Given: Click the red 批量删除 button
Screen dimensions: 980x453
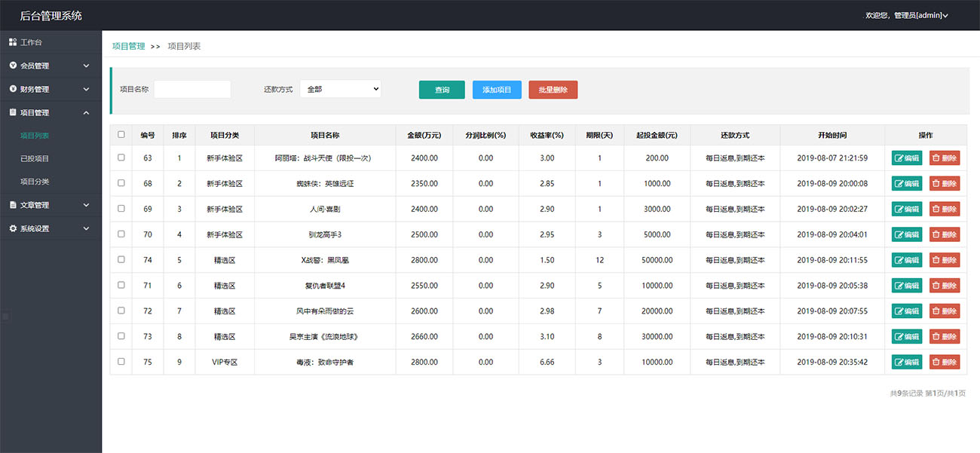Looking at the screenshot, I should 553,90.
